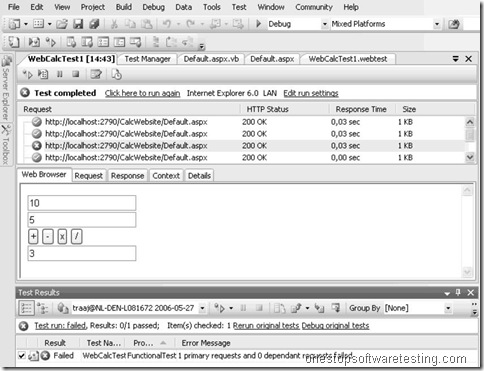484x371 pixels.
Task: Click the think-time clock icon in the web test toolbar
Action: [116, 74]
